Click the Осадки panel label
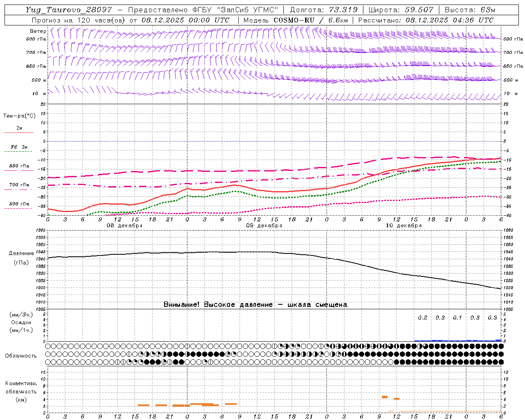This screenshot has height=420, width=525. (x=21, y=322)
